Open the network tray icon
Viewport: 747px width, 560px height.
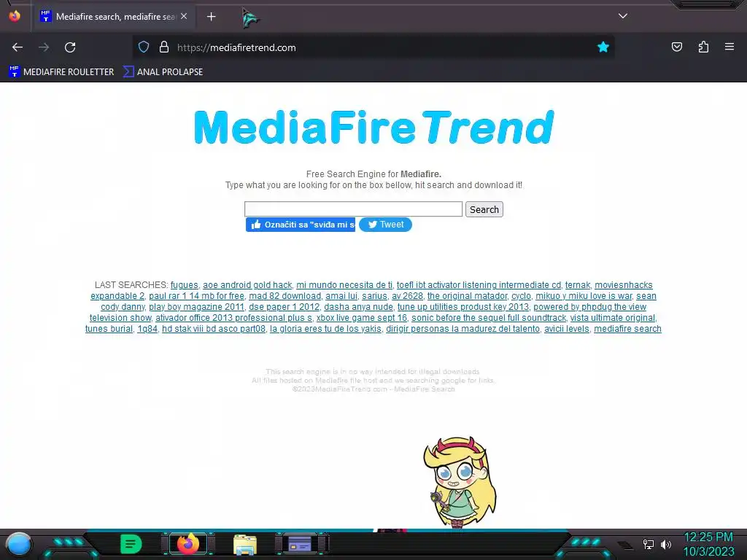point(649,544)
